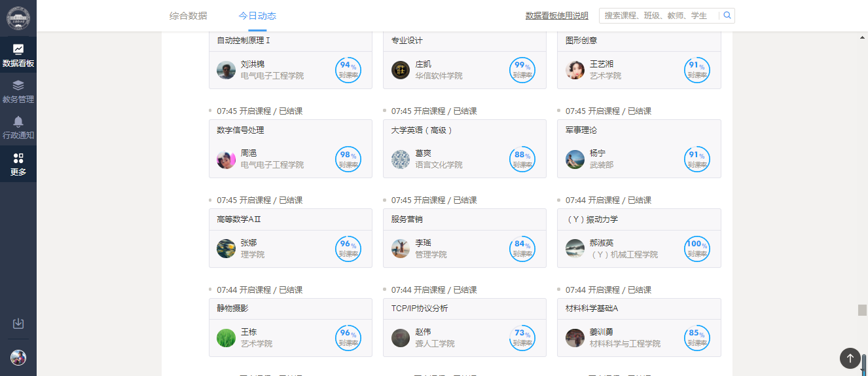
Task: Select the 今日动态 tab
Action: tap(257, 16)
